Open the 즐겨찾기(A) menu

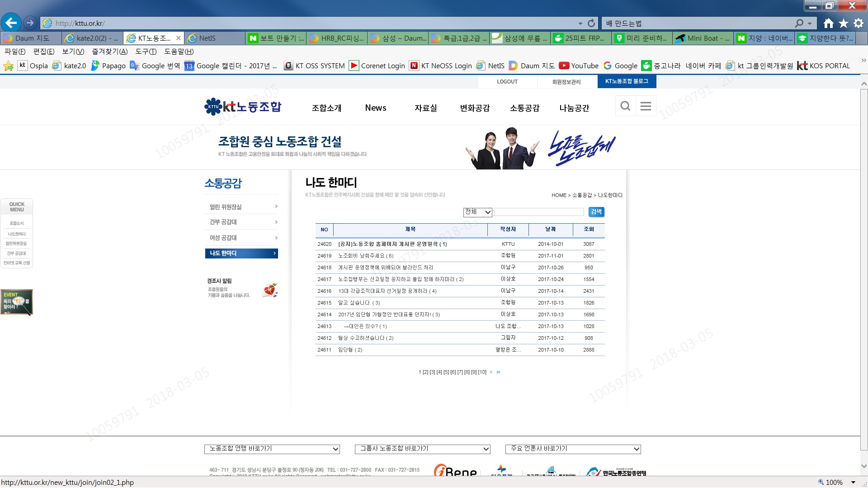[x=109, y=52]
